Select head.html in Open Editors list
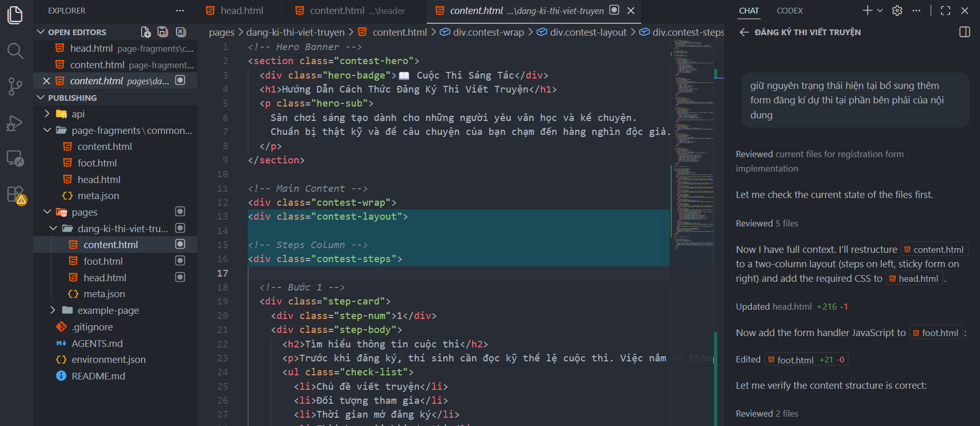980x426 pixels. pyautogui.click(x=115, y=48)
